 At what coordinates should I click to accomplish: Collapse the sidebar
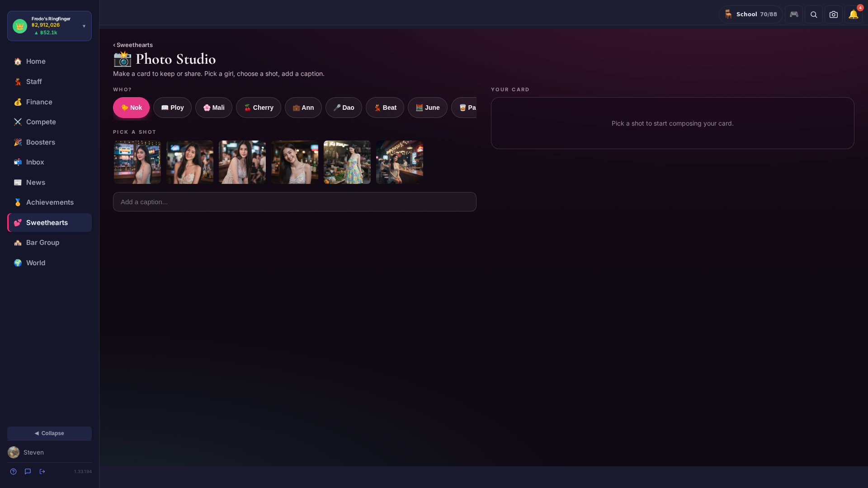tap(49, 433)
